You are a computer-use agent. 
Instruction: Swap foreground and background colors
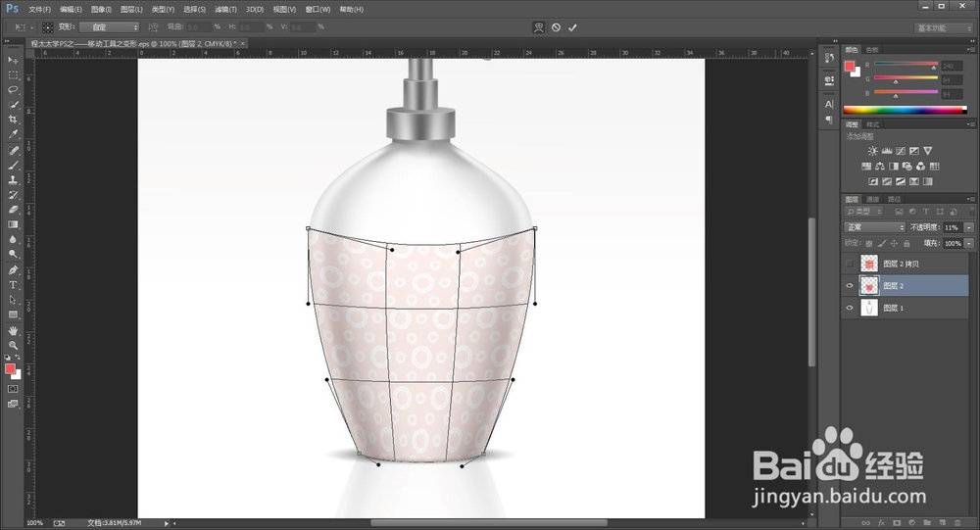18,358
